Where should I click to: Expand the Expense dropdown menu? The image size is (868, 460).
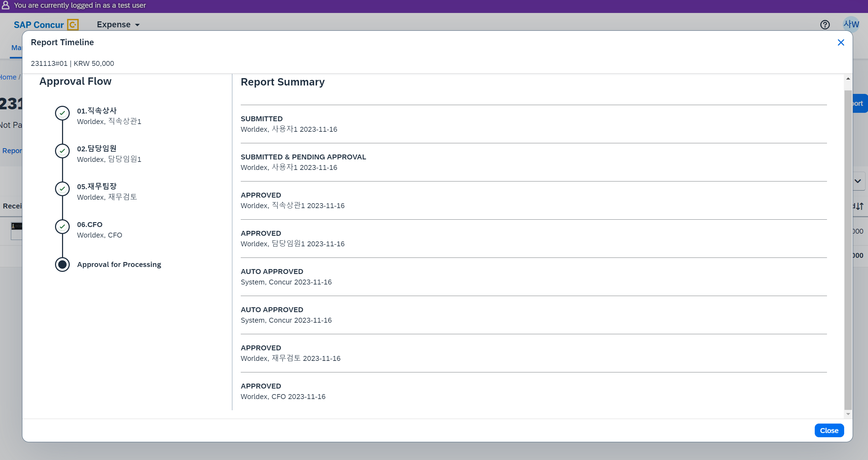point(118,25)
